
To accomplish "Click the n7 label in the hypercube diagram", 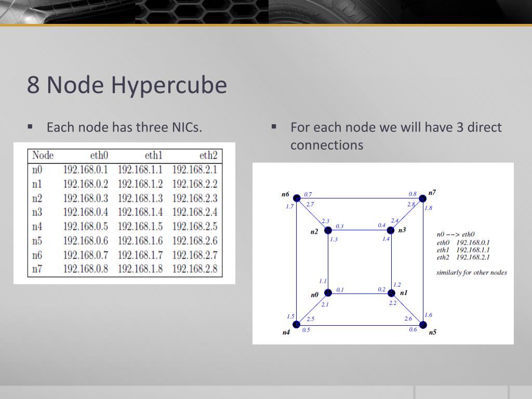I will pyautogui.click(x=432, y=193).
